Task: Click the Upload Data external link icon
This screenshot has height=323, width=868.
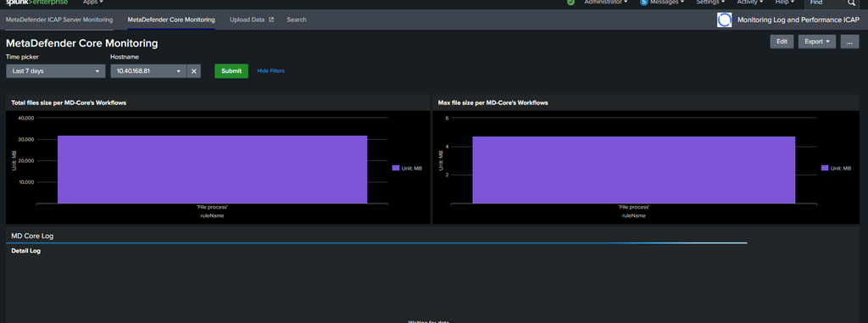Action: point(270,19)
